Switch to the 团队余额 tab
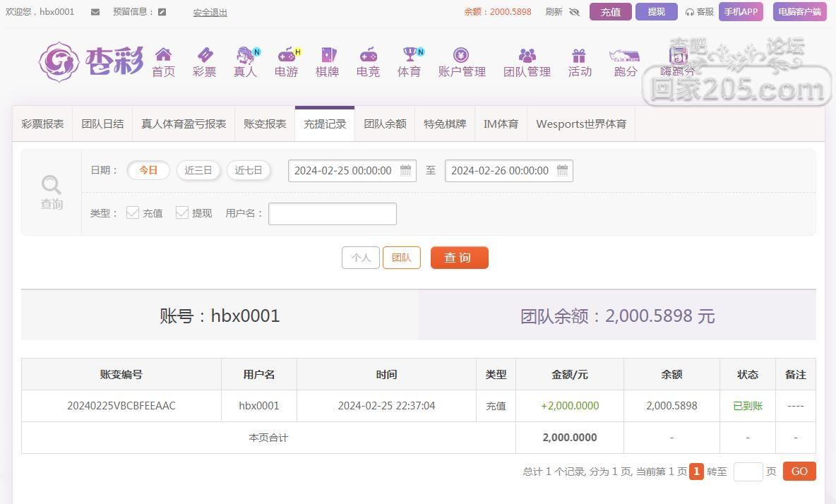This screenshot has width=836, height=504. click(x=385, y=124)
